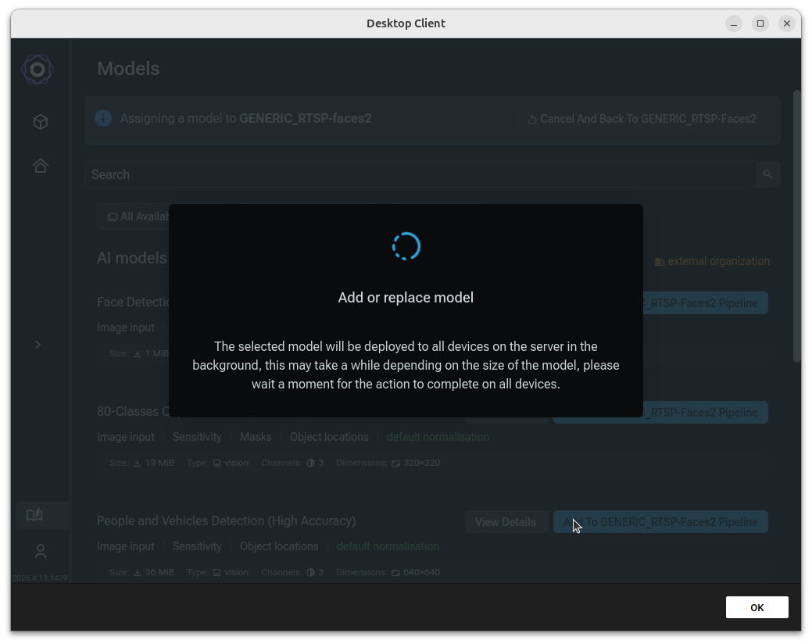Click the '320×320' dimensions value

(x=421, y=463)
